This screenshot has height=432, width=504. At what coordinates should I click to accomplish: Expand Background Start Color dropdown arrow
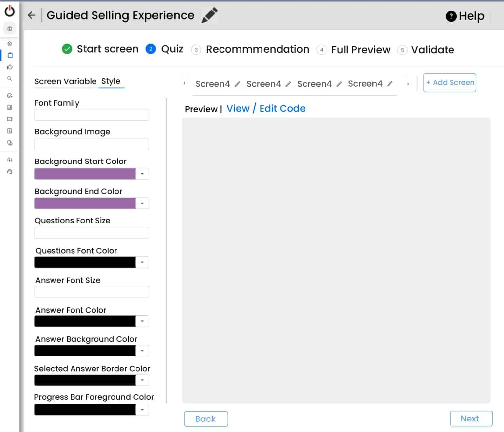142,174
